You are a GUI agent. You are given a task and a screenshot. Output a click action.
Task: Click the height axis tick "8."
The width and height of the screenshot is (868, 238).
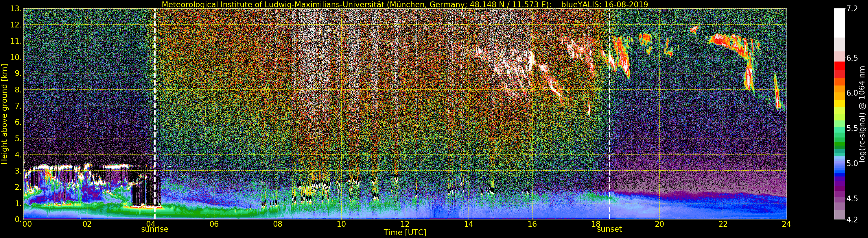[x=18, y=90]
